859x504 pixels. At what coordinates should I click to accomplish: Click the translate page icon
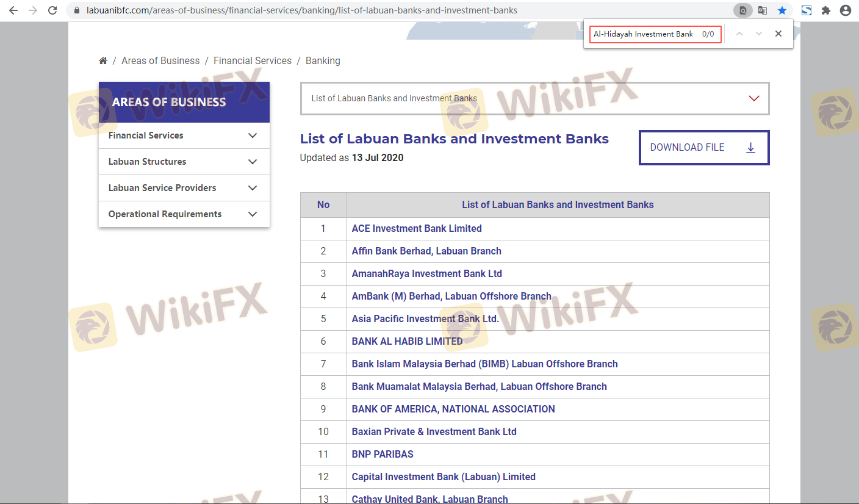tap(762, 10)
